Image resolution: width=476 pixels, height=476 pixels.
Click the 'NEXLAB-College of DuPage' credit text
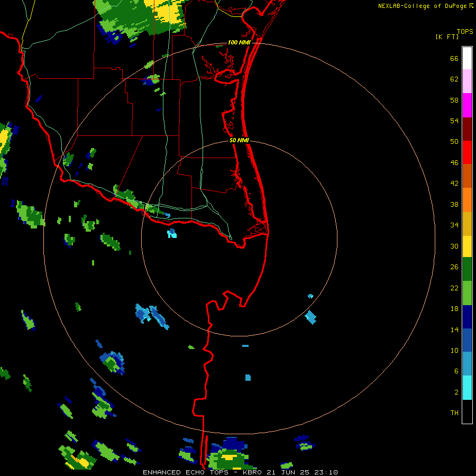pyautogui.click(x=422, y=6)
